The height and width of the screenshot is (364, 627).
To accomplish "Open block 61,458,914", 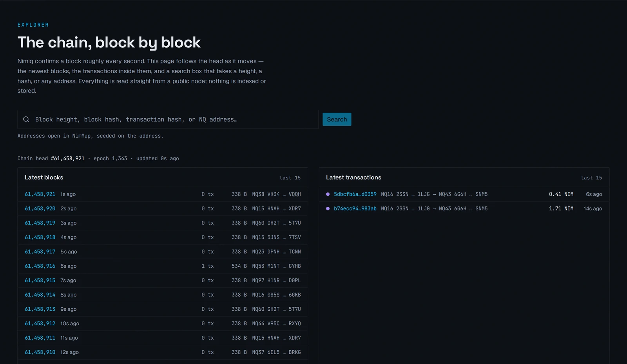I will point(40,295).
